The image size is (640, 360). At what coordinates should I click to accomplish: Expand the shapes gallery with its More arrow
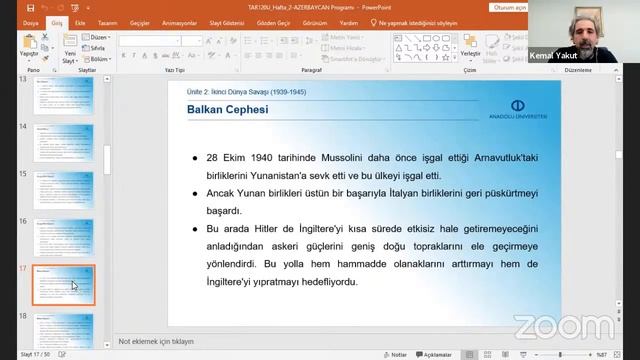tap(455, 58)
